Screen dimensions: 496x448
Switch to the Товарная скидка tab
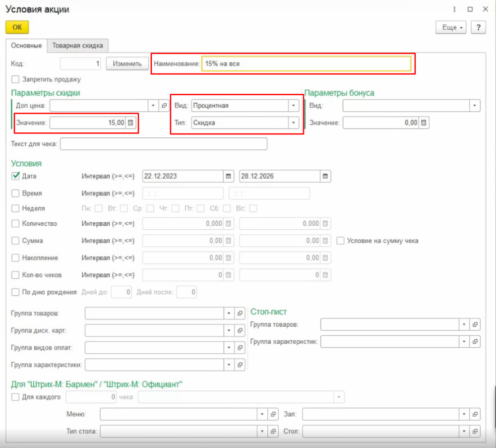tap(78, 46)
